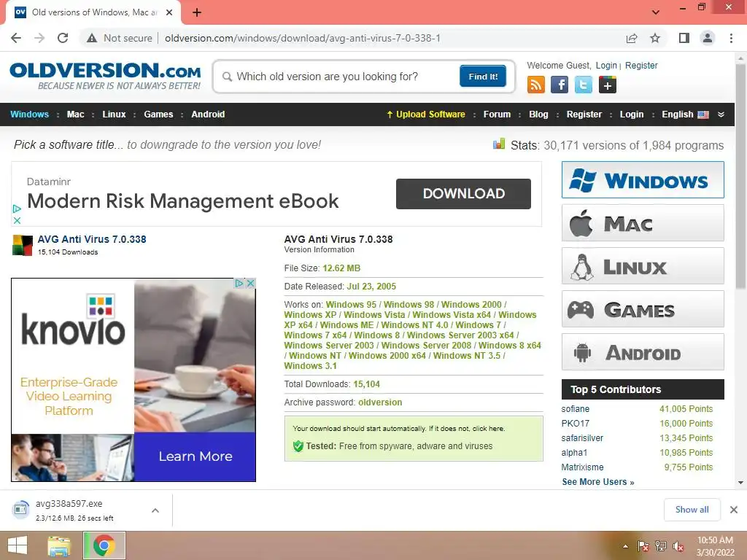
Task: Select Games in the navigation bar
Action: click(x=158, y=114)
